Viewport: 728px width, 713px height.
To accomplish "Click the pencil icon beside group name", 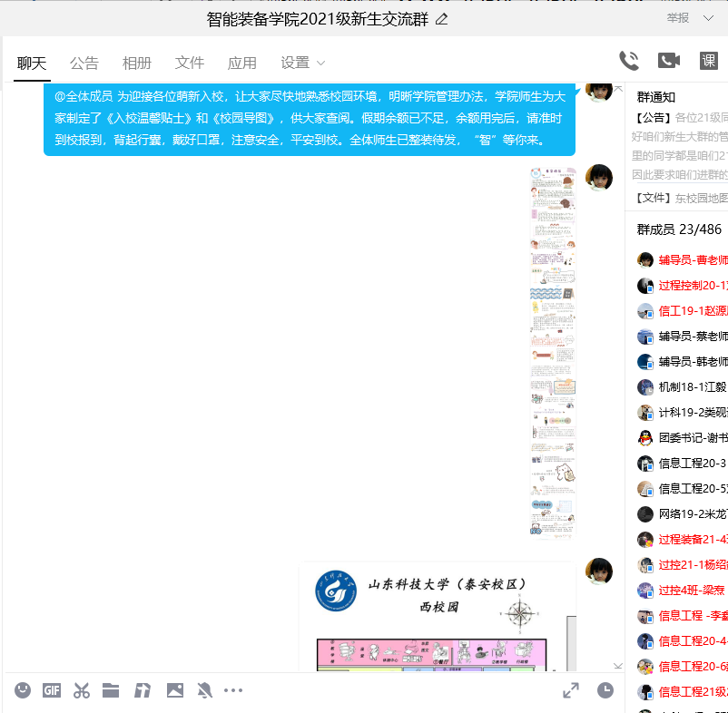I will (x=442, y=19).
